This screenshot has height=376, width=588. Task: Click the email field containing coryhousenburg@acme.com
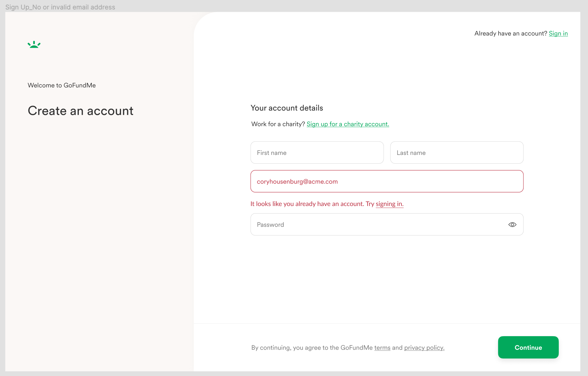pos(387,181)
